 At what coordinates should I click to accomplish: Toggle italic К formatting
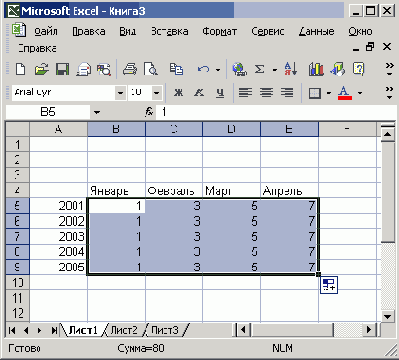coord(199,93)
